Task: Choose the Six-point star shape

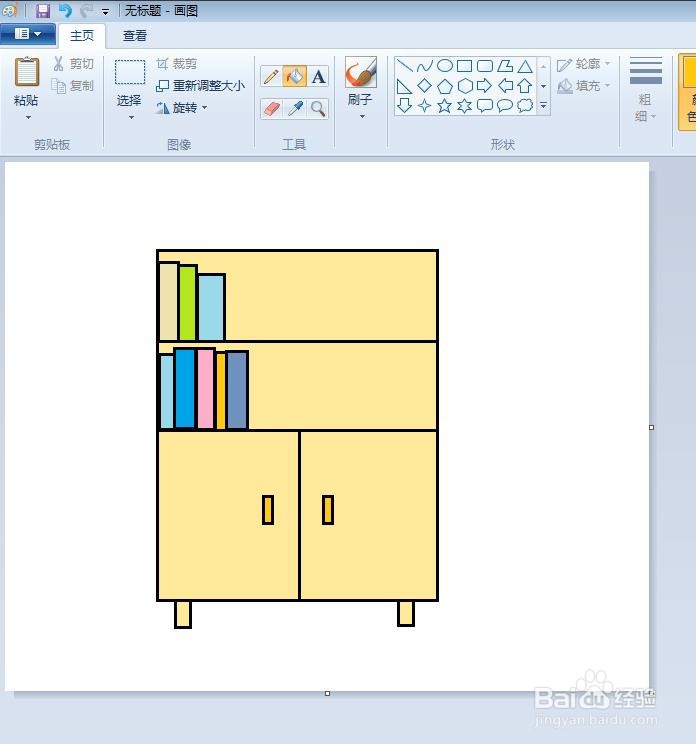Action: coord(464,105)
